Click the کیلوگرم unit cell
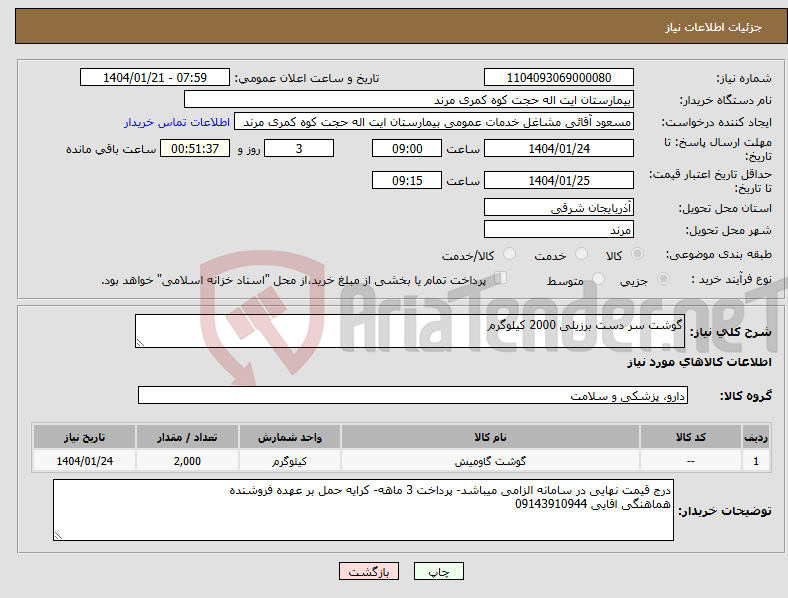The width and height of the screenshot is (788, 598). [290, 461]
